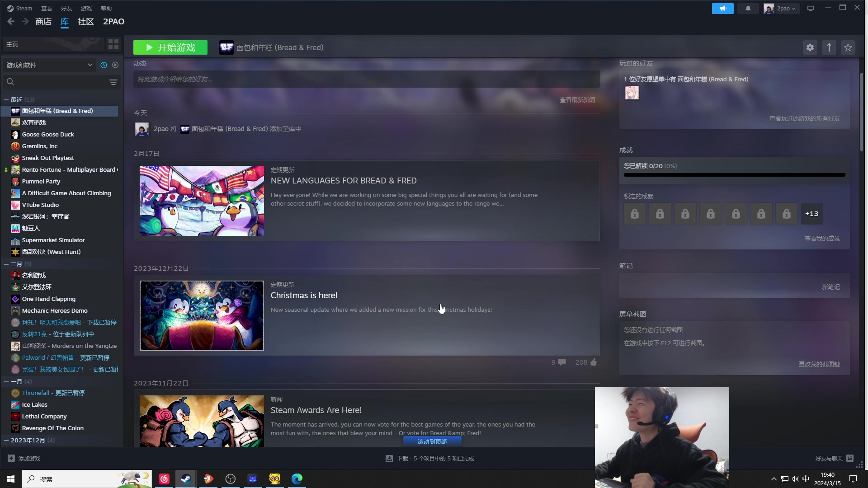
Task: Click 查看玩过此游戏的所有好友 link
Action: [x=805, y=118]
